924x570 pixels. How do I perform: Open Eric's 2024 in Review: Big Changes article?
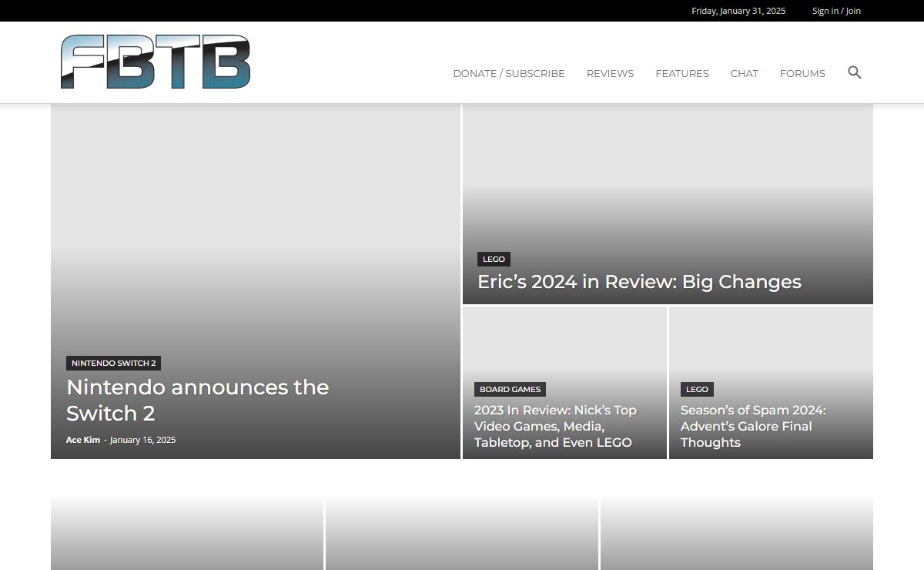pyautogui.click(x=639, y=282)
